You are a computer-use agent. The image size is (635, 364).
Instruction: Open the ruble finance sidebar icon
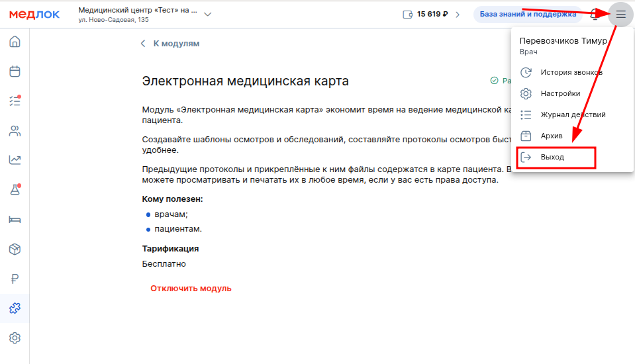click(x=15, y=279)
